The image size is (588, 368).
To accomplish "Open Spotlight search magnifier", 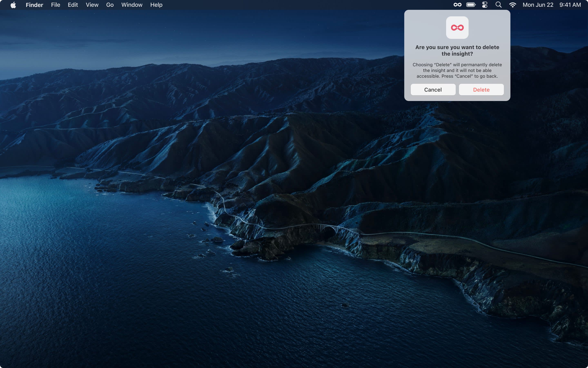I will pos(499,5).
